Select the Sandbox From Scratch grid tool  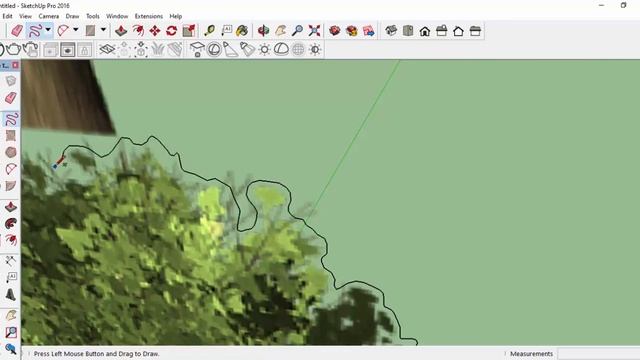click(107, 49)
